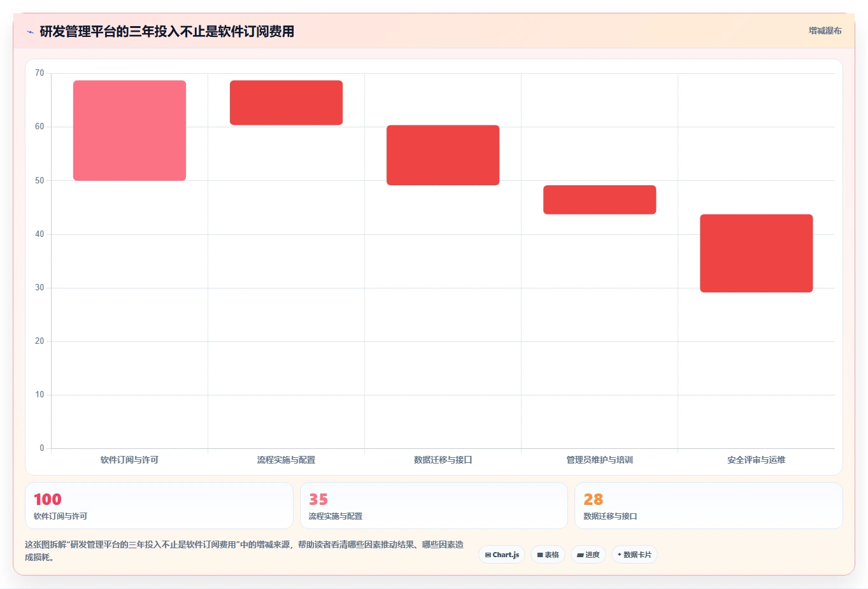Click the x-axis label 软件订阅与许可
This screenshot has height=589, width=868.
coord(129,460)
